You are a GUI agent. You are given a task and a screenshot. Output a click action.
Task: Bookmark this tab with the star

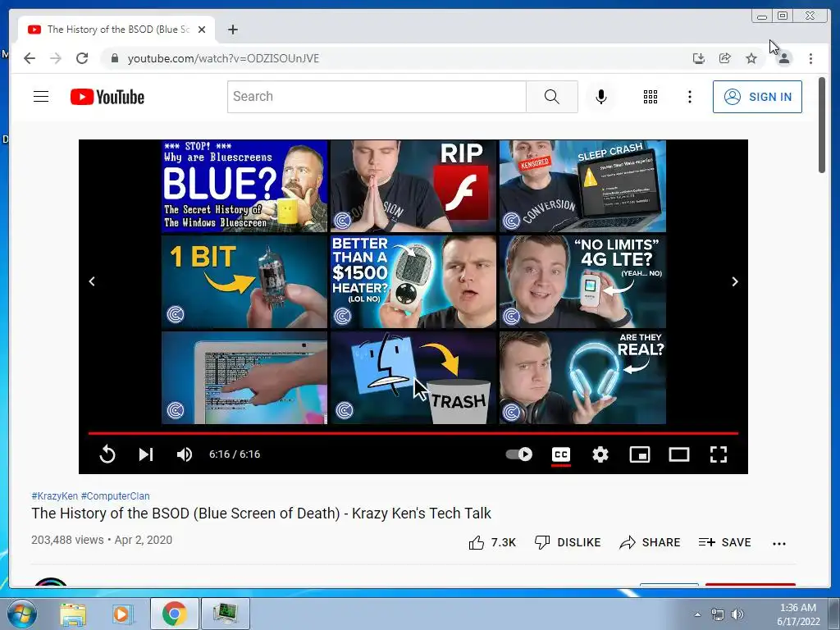point(751,58)
